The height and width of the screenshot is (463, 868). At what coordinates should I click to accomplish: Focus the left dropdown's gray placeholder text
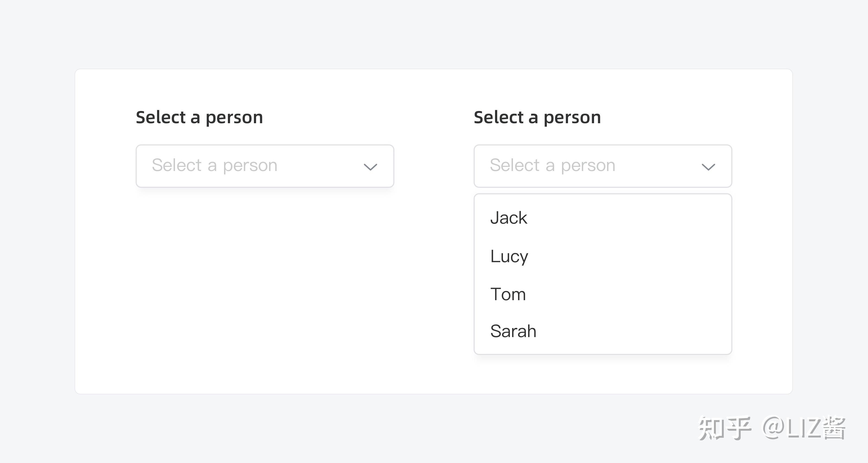[x=214, y=165]
